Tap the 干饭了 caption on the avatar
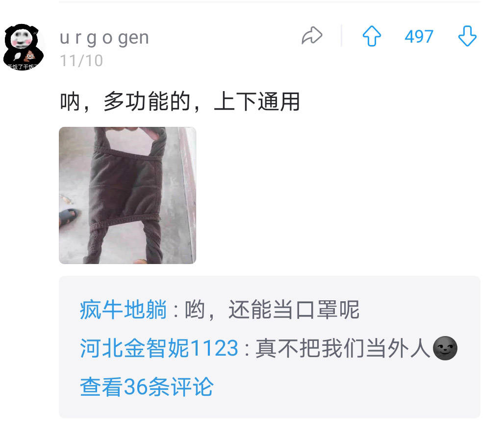Image resolution: width=504 pixels, height=435 pixels. tap(22, 67)
